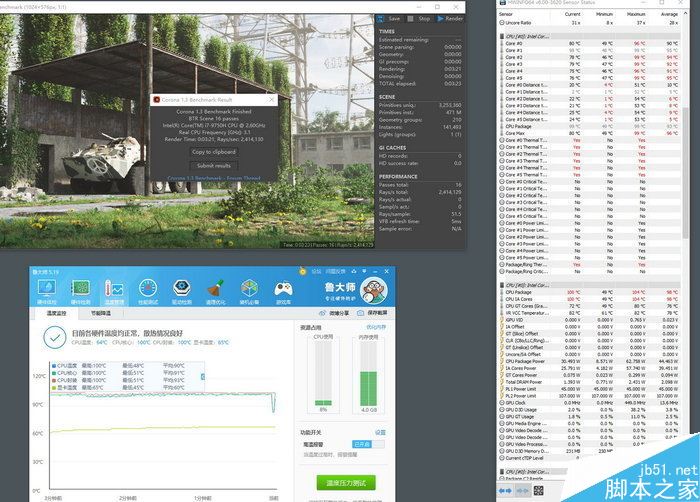
Task: Start the green 温度压力测试 button
Action: (346, 483)
